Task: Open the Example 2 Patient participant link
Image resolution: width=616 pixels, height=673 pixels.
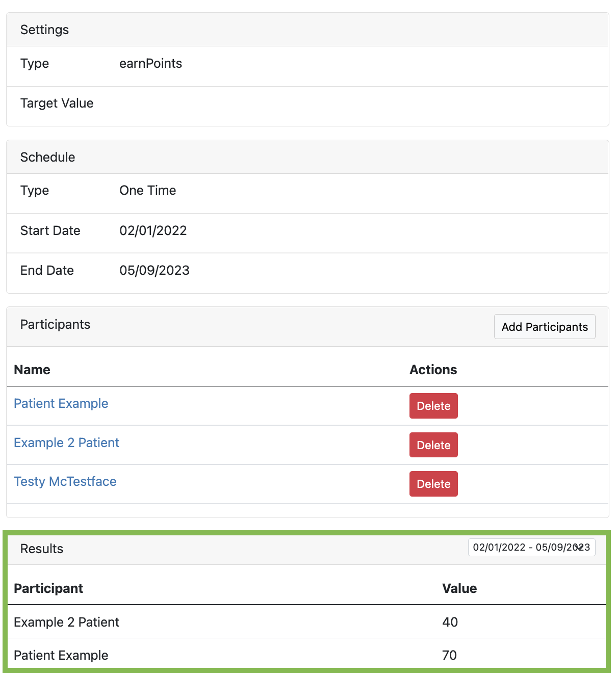Action: tap(66, 443)
